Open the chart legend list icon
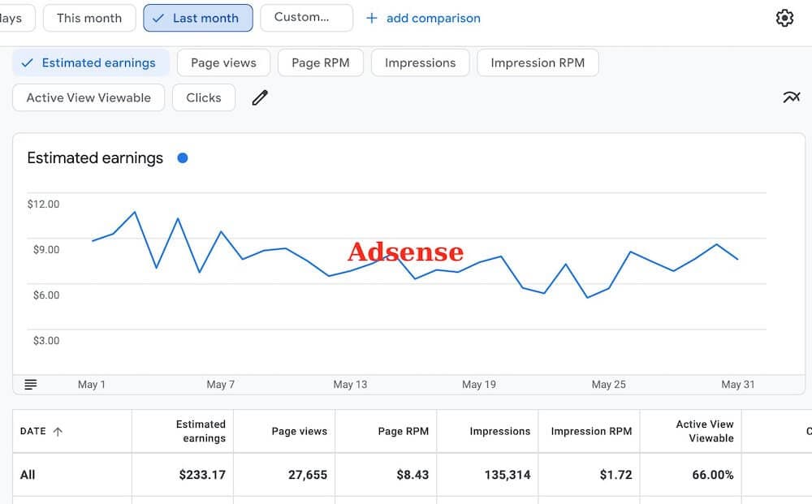The image size is (812, 504). click(31, 385)
